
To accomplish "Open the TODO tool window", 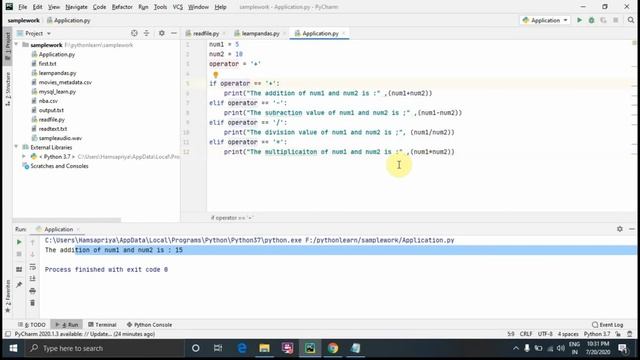I will point(32,324).
